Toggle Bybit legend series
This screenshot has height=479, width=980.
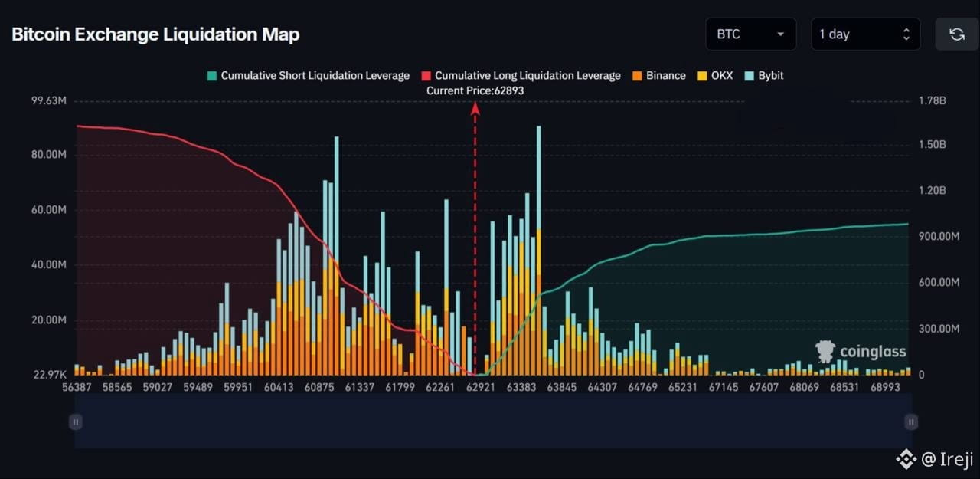tap(763, 75)
